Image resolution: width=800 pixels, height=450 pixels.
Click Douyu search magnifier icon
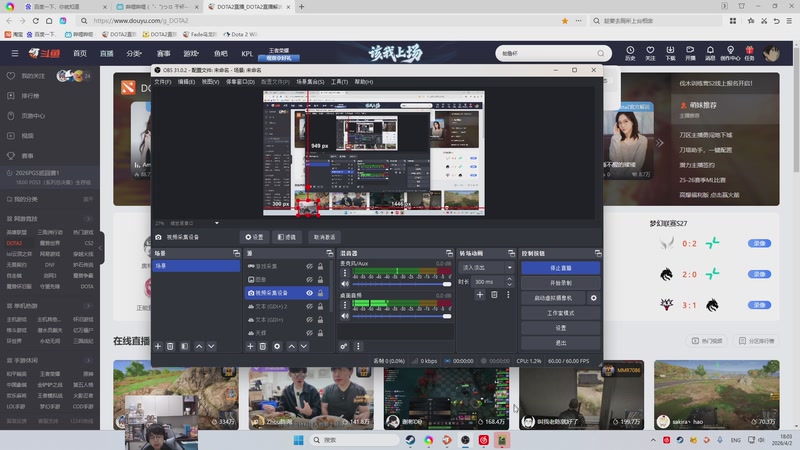(601, 53)
